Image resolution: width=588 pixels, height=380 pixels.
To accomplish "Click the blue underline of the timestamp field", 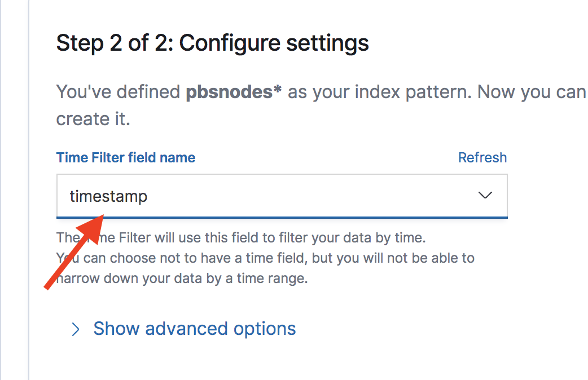I will [x=282, y=216].
